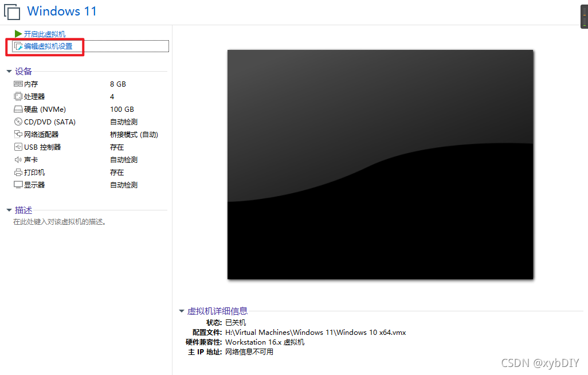Collapse the 描述 section

[9, 210]
